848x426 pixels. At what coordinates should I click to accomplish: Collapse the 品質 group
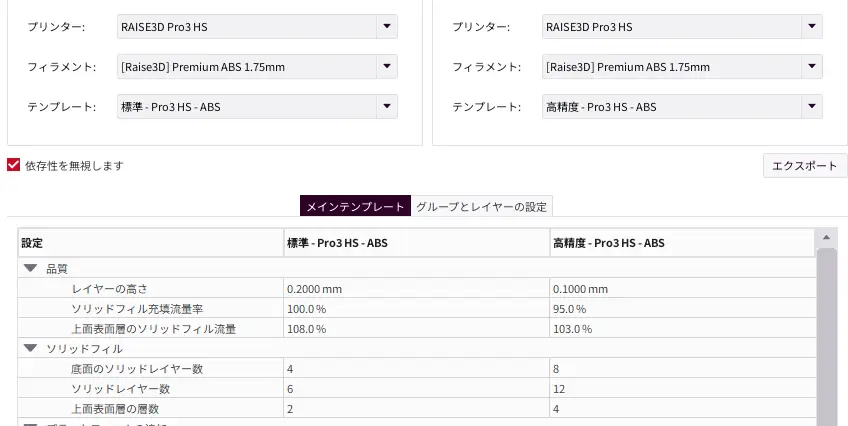(x=31, y=269)
